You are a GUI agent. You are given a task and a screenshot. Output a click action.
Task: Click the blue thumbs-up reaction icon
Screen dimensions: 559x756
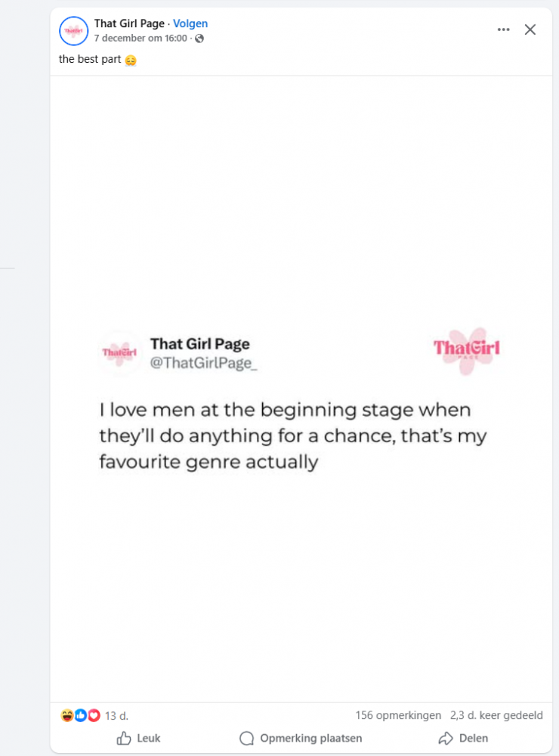(x=80, y=715)
